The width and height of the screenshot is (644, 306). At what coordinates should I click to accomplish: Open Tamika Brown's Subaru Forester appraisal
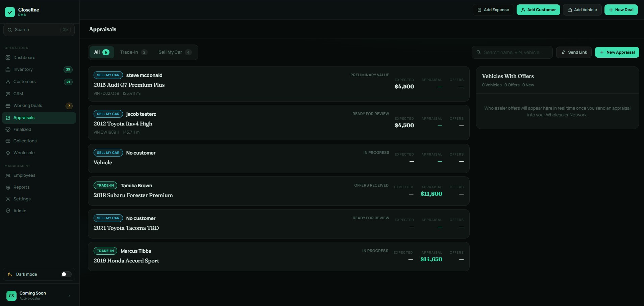click(279, 191)
